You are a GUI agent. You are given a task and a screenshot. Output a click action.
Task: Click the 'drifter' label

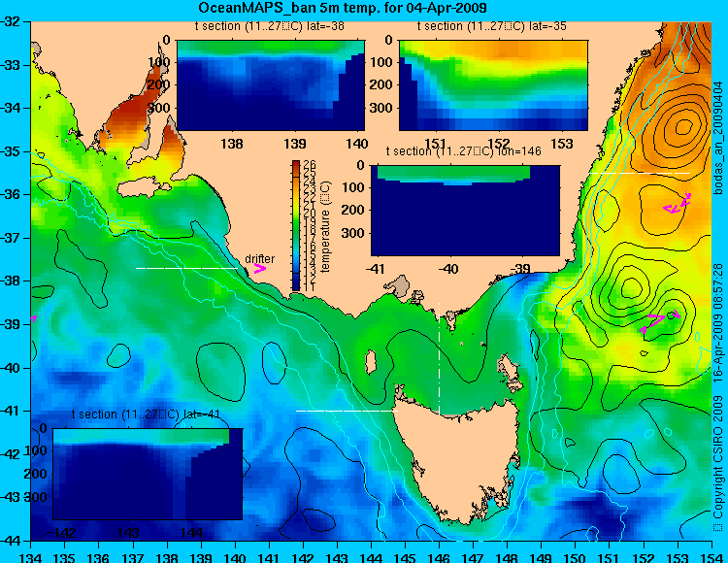point(259,259)
